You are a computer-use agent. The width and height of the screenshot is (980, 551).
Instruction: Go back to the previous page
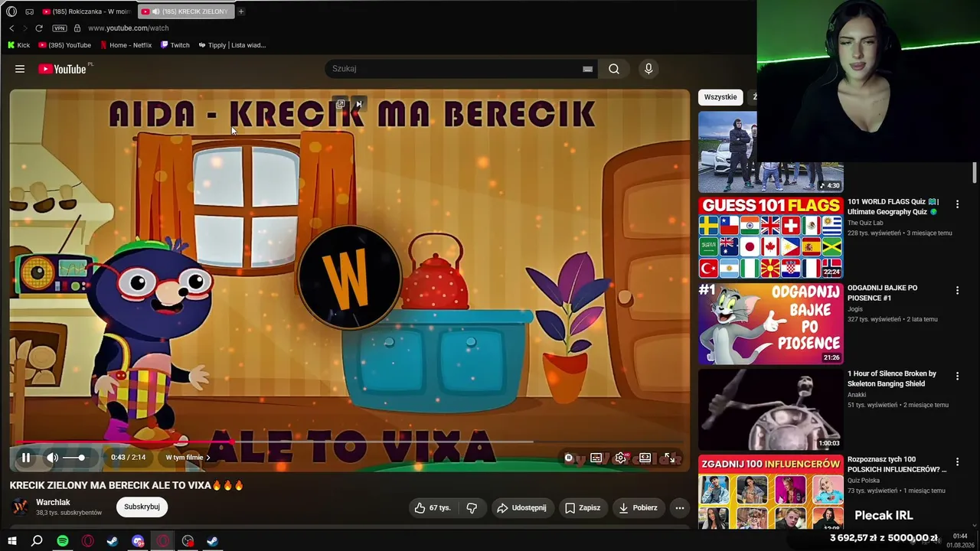click(x=11, y=28)
